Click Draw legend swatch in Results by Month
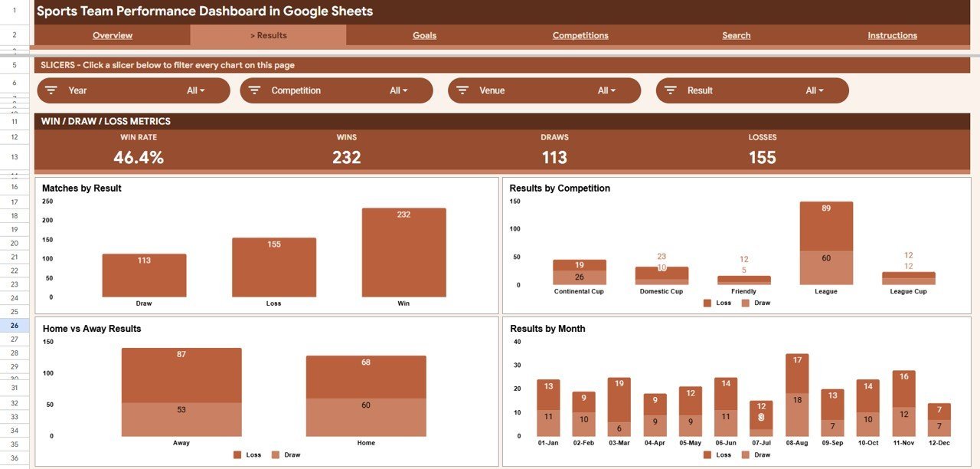This screenshot has width=980, height=469. click(746, 454)
